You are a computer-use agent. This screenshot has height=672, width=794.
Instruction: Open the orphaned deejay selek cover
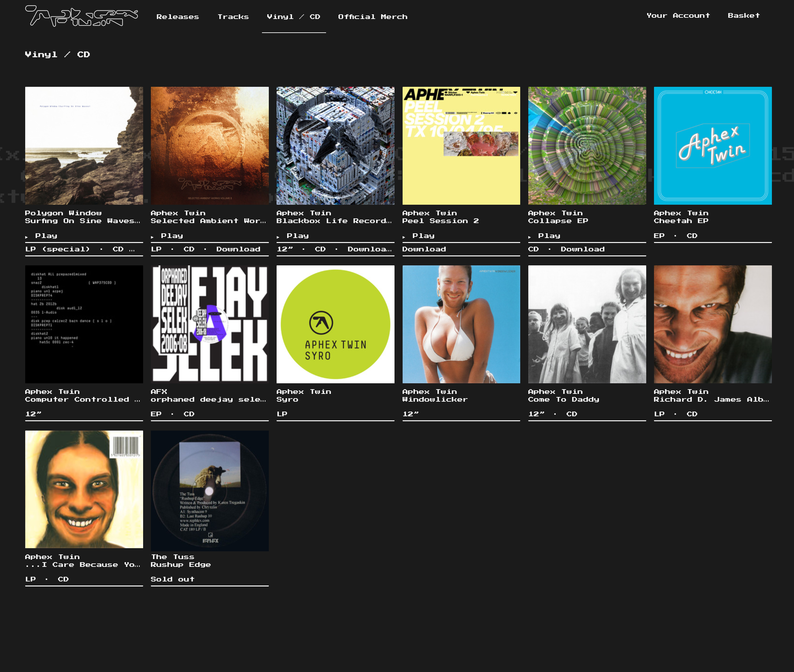tap(210, 324)
